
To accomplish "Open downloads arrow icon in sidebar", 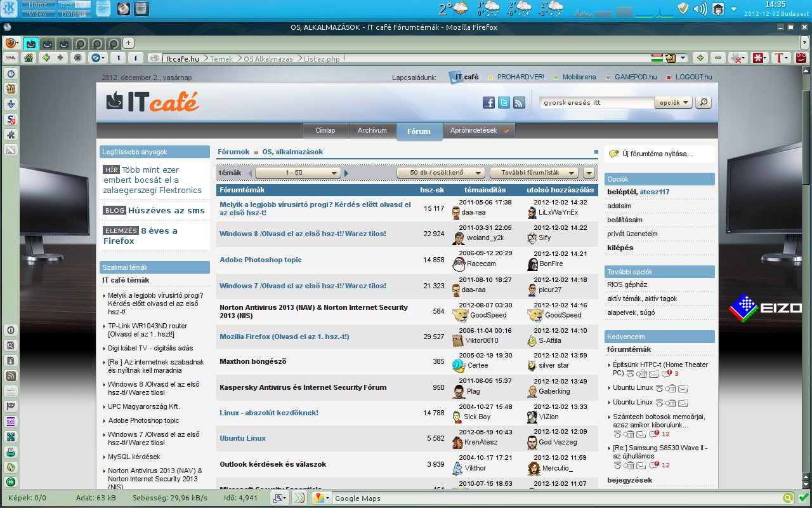I will (11, 104).
